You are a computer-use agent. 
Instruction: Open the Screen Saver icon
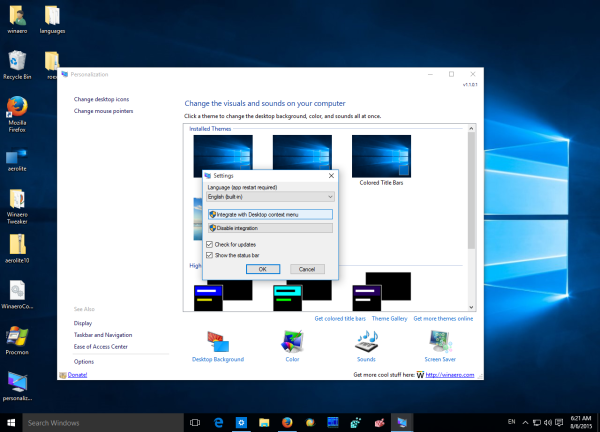coord(440,341)
